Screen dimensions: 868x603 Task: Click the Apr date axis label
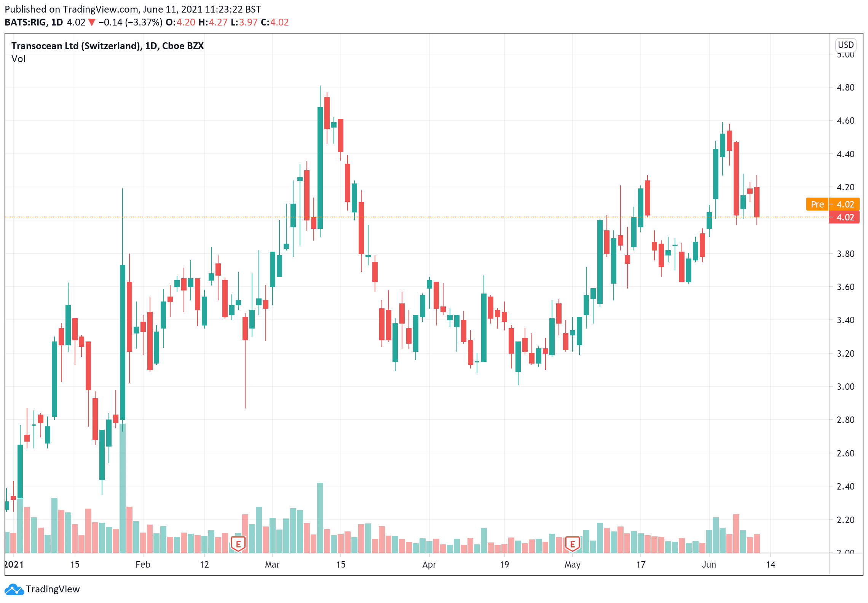pyautogui.click(x=429, y=565)
